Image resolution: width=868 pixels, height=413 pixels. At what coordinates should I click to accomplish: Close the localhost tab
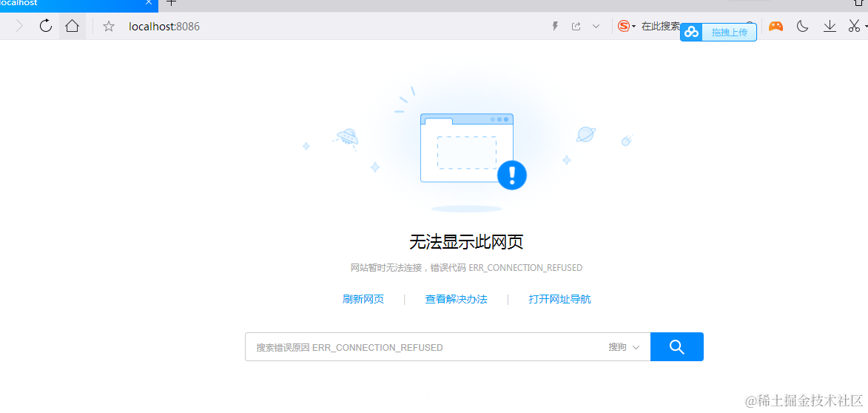coord(148,3)
